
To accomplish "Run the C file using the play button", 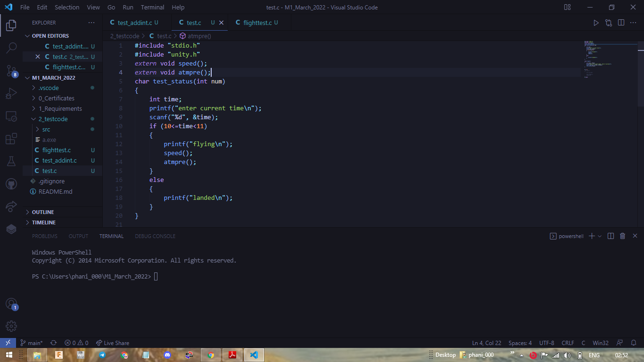I will (x=596, y=22).
